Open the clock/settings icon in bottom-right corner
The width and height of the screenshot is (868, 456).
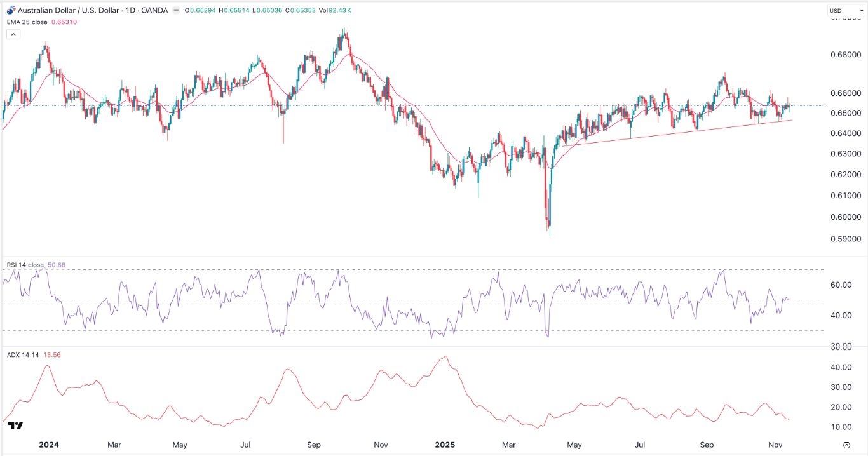846,445
